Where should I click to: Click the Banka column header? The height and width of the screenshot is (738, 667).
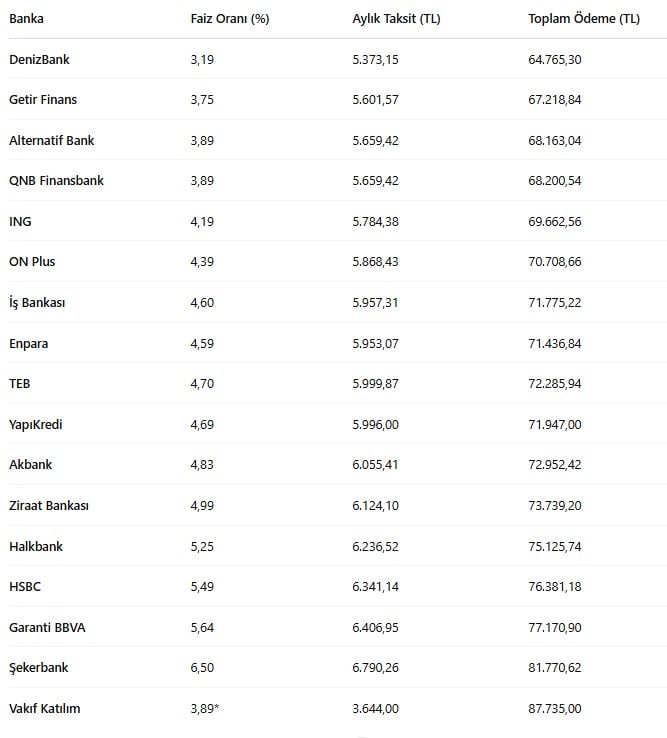tap(26, 19)
